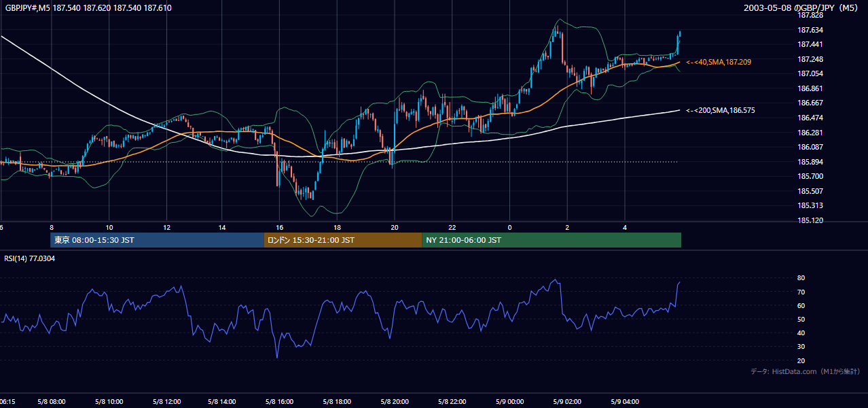The image size is (868, 408).
Task: Click price axis value 185.120
Action: pyautogui.click(x=810, y=220)
